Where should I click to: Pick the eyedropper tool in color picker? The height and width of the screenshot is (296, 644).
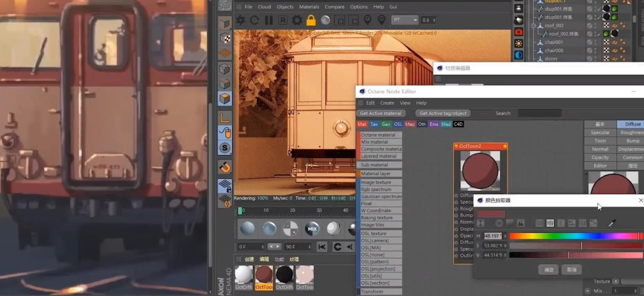tap(612, 223)
